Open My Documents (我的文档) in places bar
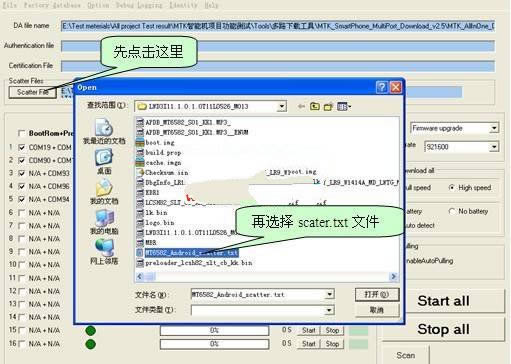Viewport: 511px width, 364px height. click(104, 192)
